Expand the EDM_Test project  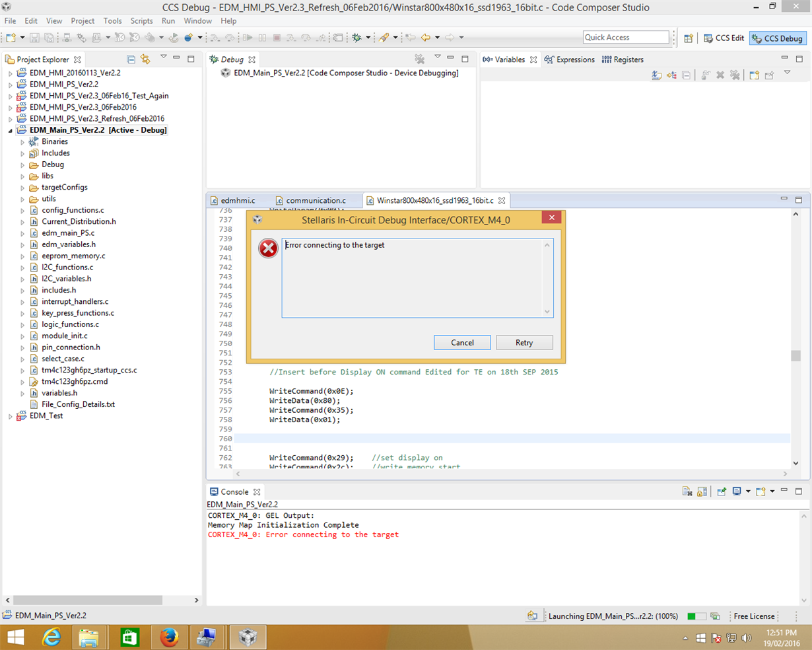(x=11, y=416)
